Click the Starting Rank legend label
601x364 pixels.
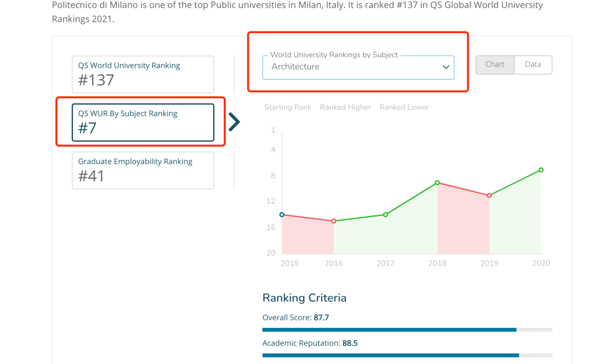pos(288,107)
